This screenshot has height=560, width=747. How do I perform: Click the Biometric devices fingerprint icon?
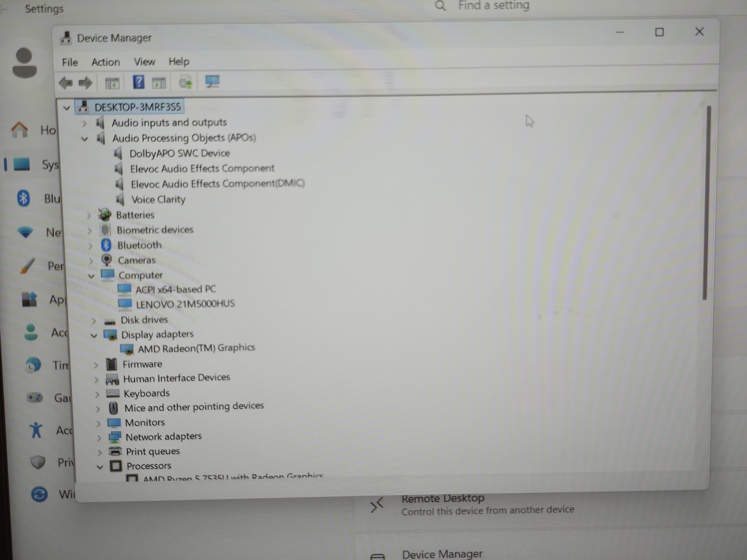point(105,230)
